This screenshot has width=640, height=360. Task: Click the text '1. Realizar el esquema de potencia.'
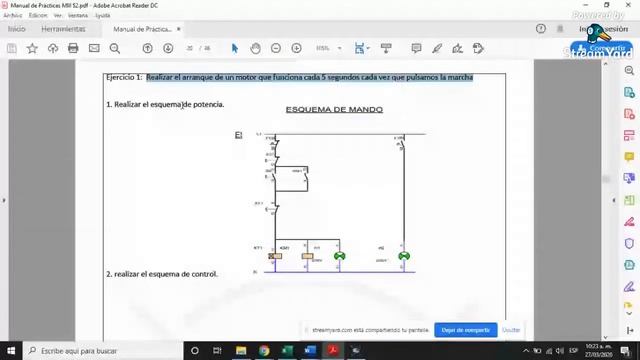[x=165, y=104]
